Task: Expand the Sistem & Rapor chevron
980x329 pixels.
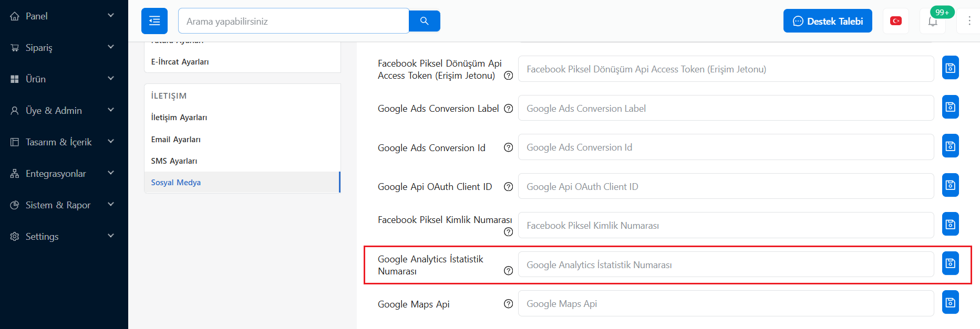Action: point(111,204)
